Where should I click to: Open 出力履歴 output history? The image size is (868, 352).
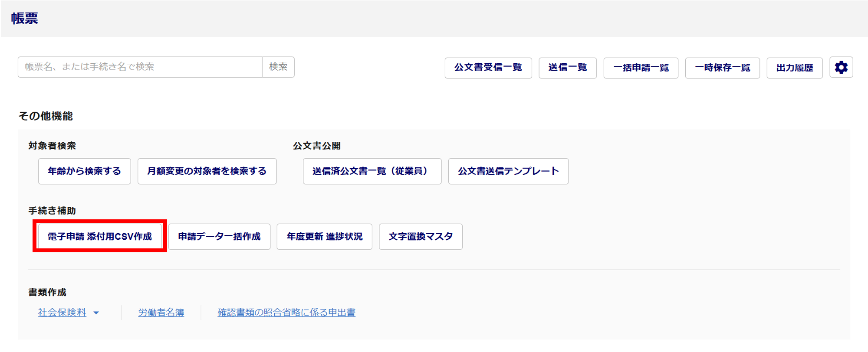pyautogui.click(x=794, y=68)
